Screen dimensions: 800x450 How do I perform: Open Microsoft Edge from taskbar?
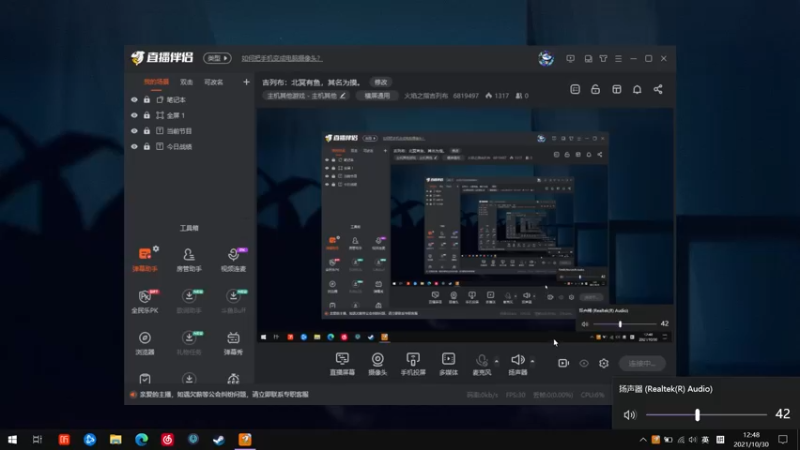(x=141, y=439)
